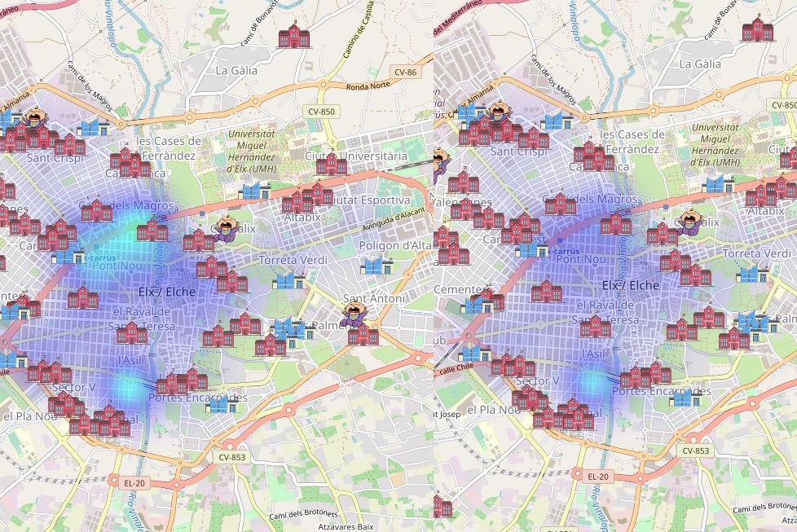This screenshot has height=532, width=797.
Task: Open red school marker above Ciutat Universitària label
Action: pos(332,164)
